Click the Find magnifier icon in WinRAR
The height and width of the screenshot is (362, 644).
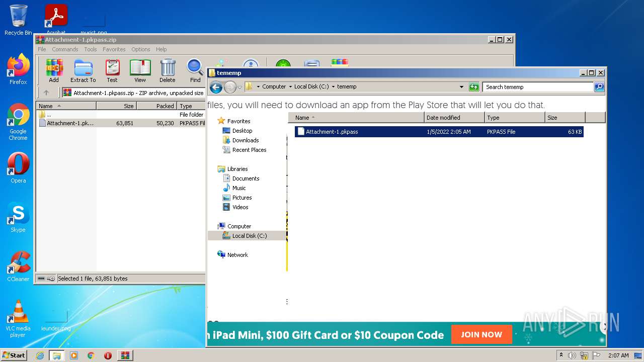pyautogui.click(x=195, y=70)
